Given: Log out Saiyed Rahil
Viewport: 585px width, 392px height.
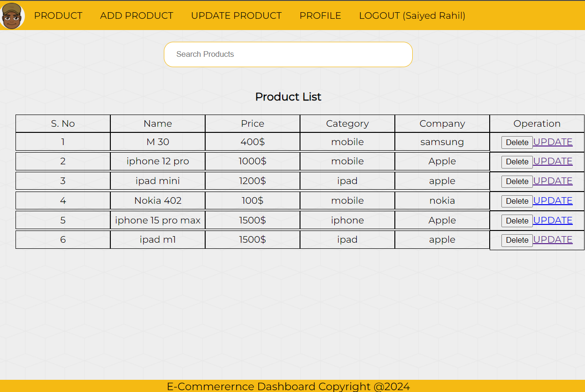Looking at the screenshot, I should [x=412, y=15].
